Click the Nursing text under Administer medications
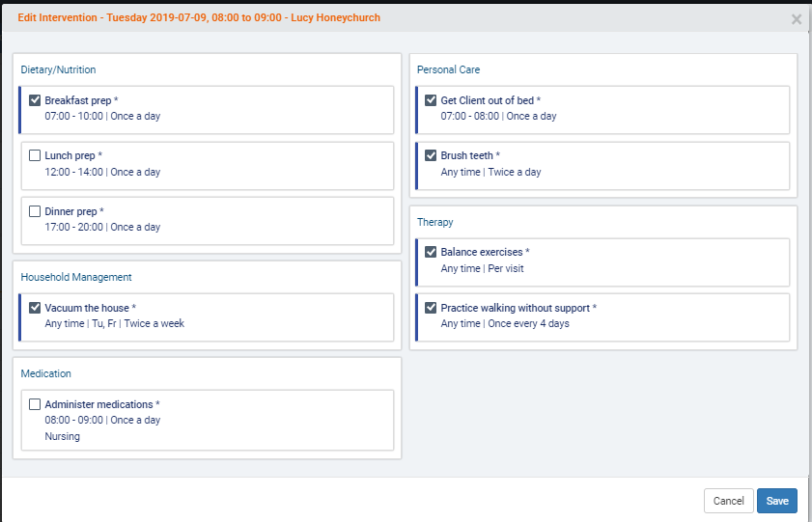Viewport: 812px width, 522px height. [x=63, y=436]
